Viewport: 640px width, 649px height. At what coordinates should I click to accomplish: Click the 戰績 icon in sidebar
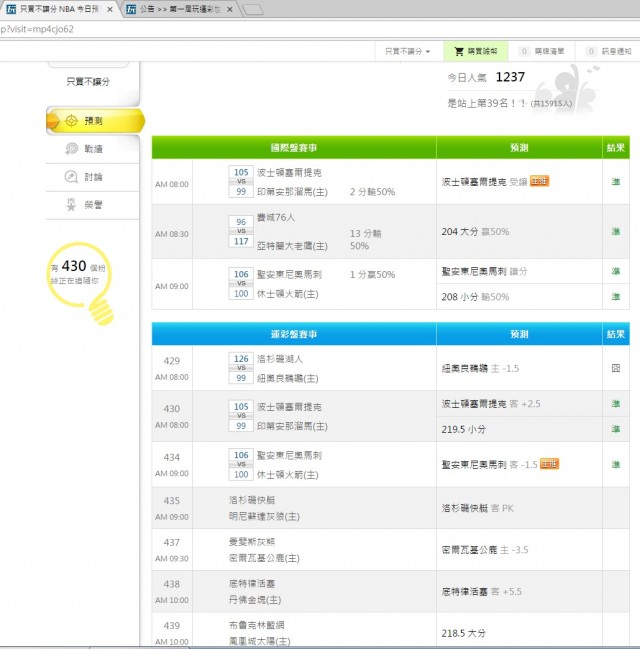point(72,149)
